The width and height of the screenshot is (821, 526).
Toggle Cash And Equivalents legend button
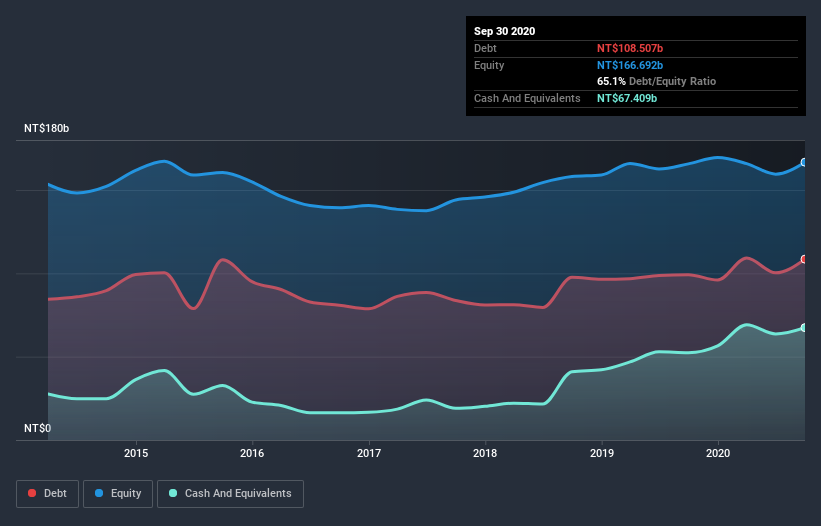tap(230, 494)
